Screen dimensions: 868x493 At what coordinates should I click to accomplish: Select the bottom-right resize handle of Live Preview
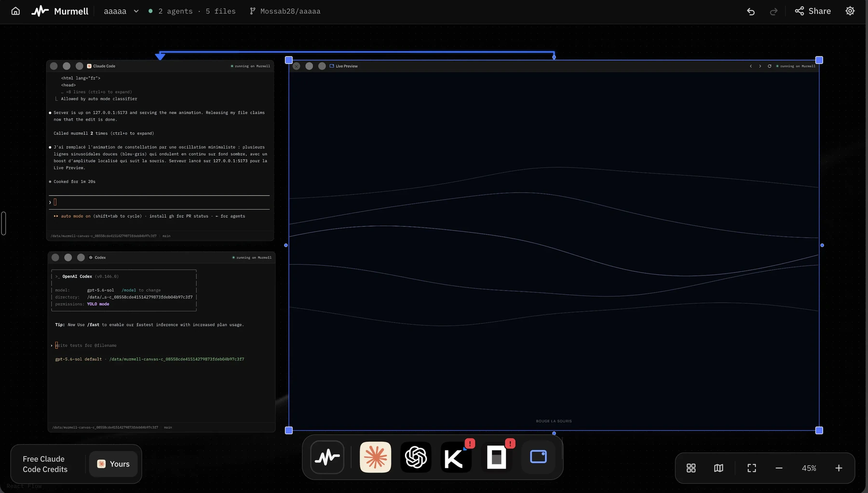click(x=819, y=430)
